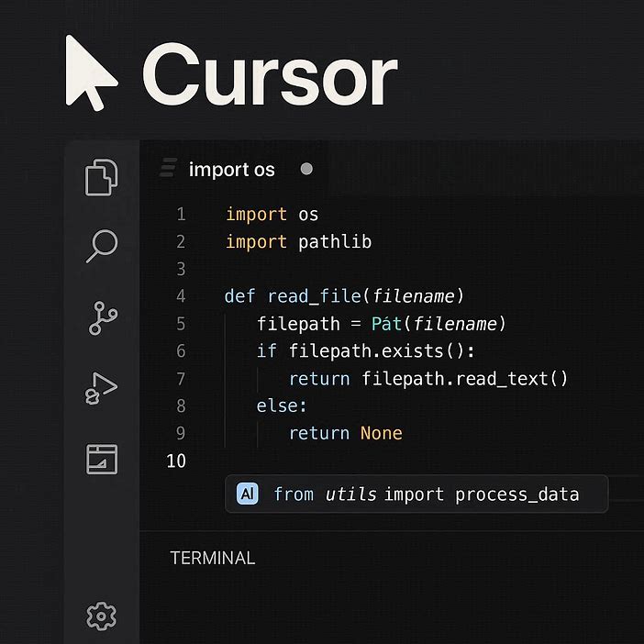Click "read_file" function name on line 4

(x=314, y=296)
